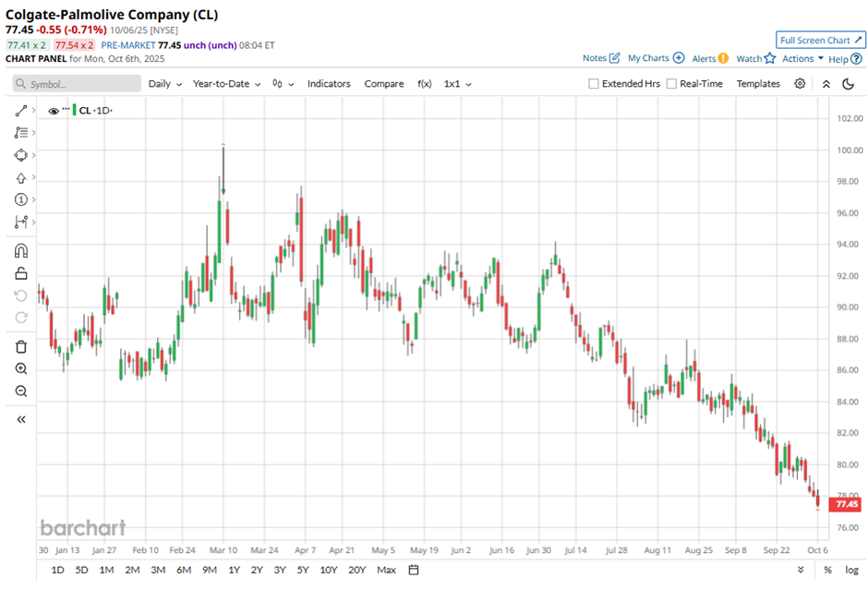The image size is (868, 590).
Task: Select the geometric shapes drawing tool
Action: 21,155
